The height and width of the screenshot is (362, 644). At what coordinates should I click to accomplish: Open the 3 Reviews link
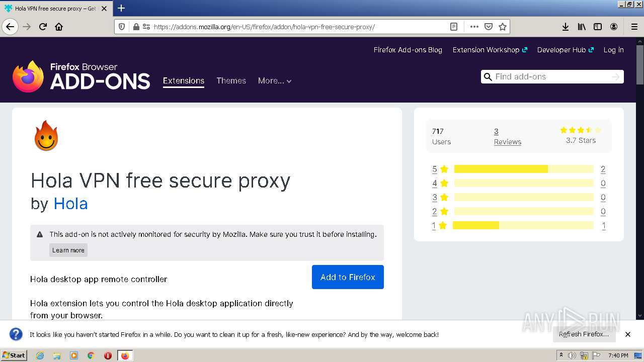tap(507, 137)
